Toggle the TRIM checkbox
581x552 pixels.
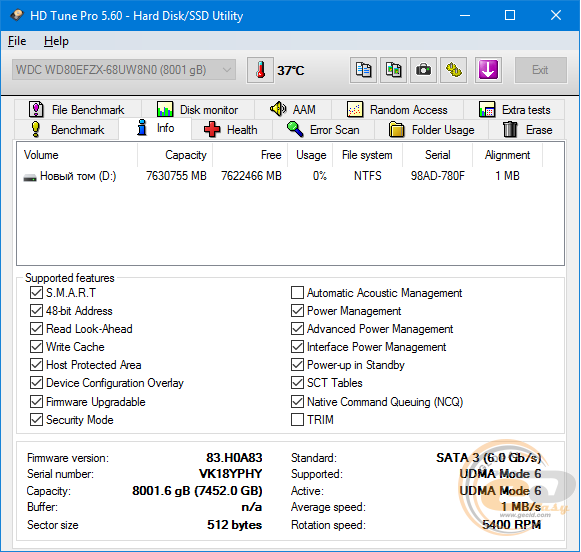click(x=297, y=420)
